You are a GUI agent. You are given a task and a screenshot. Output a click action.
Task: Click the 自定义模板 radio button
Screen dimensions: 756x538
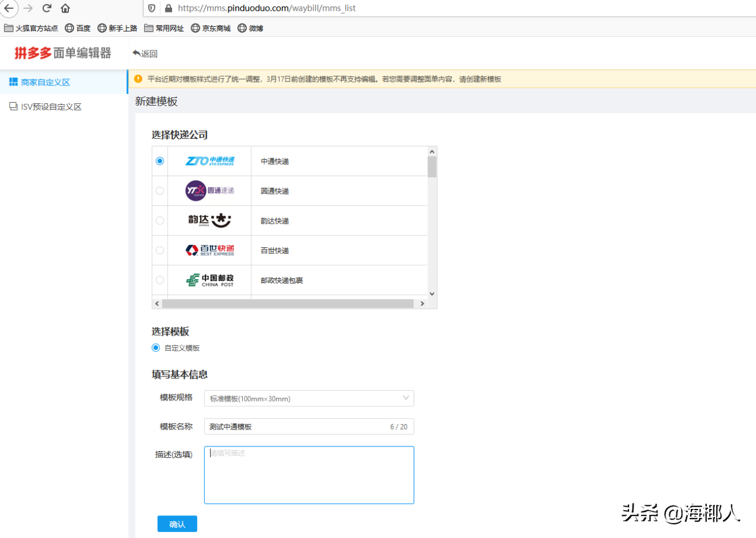154,348
